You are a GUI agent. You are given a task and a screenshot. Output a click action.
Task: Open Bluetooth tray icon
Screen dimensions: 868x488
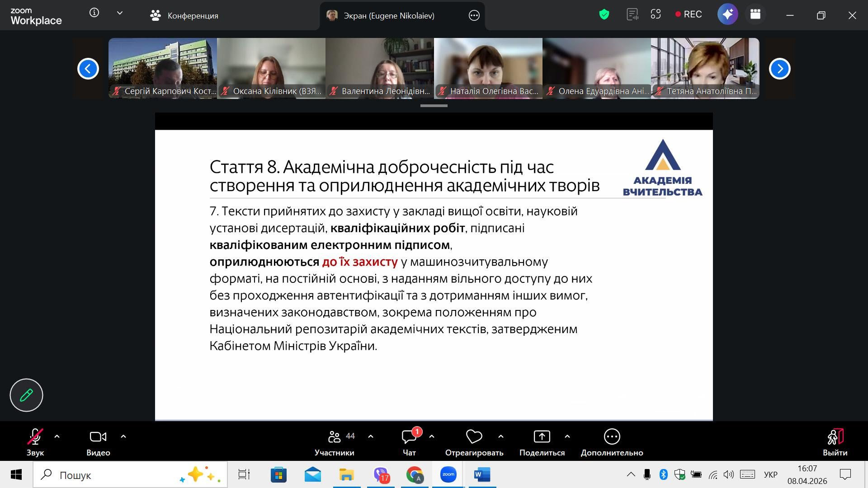pos(663,474)
